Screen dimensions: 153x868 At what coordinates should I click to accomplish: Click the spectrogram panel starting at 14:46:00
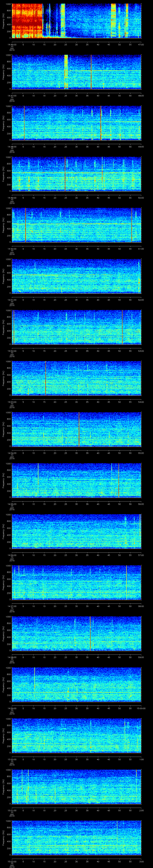click(76, 21)
